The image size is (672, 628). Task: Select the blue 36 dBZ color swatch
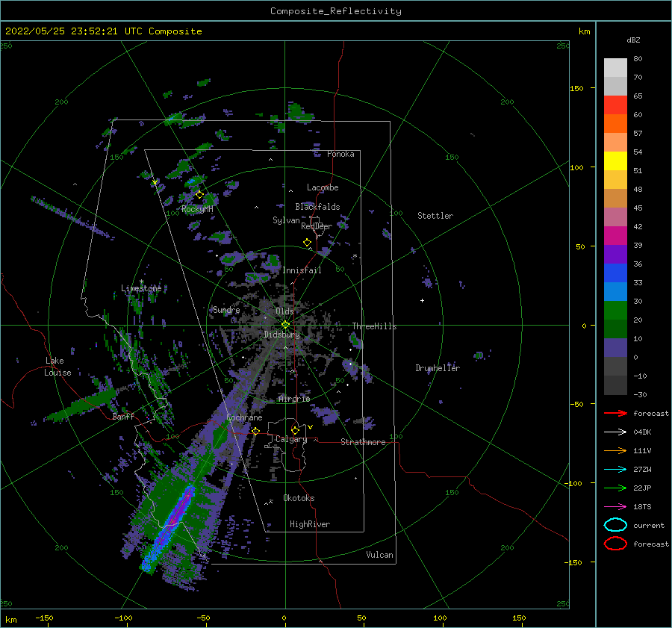point(615,273)
